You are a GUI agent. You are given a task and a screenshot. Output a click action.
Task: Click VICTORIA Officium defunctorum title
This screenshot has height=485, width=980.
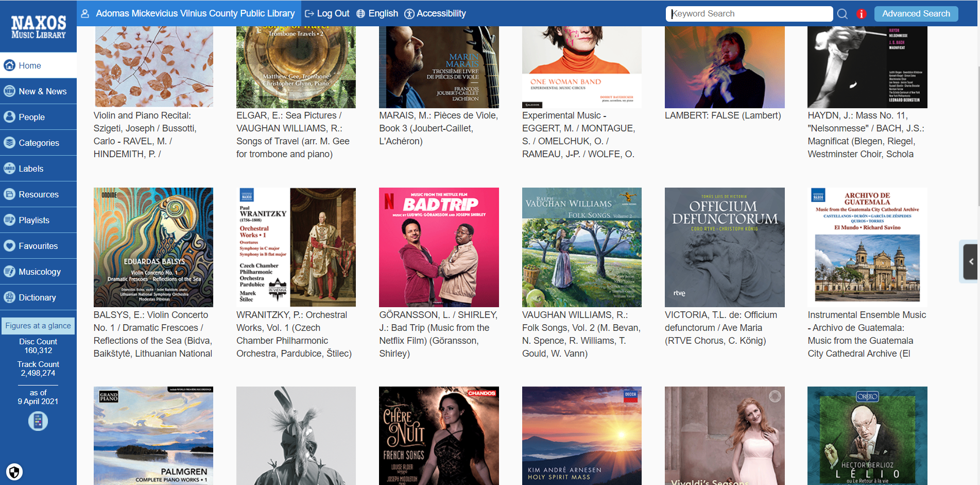pos(721,328)
